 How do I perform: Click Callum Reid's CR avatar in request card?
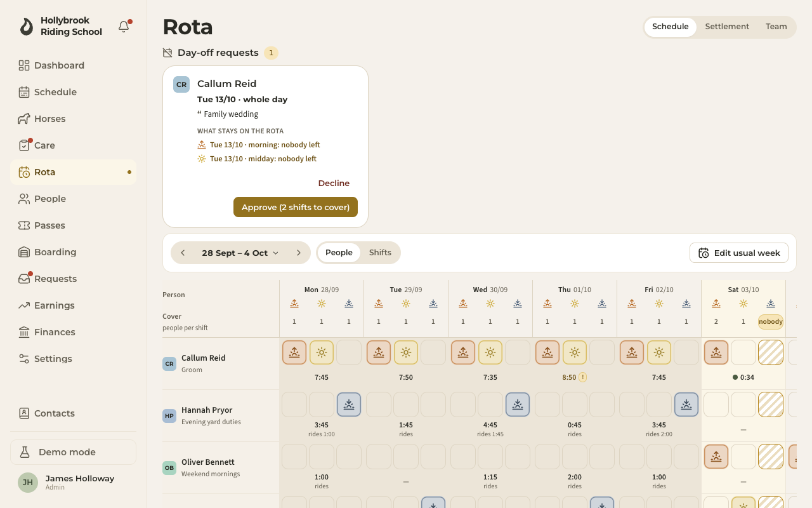(x=181, y=84)
